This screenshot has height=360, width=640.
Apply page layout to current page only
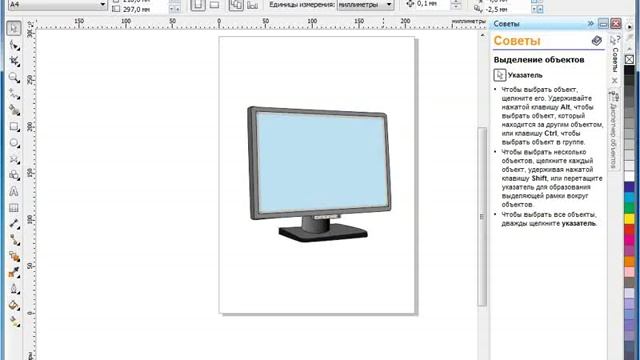pos(253,5)
